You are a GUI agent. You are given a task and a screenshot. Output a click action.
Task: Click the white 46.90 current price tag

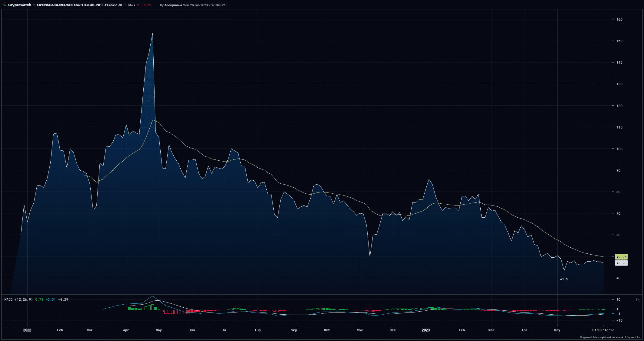click(621, 263)
